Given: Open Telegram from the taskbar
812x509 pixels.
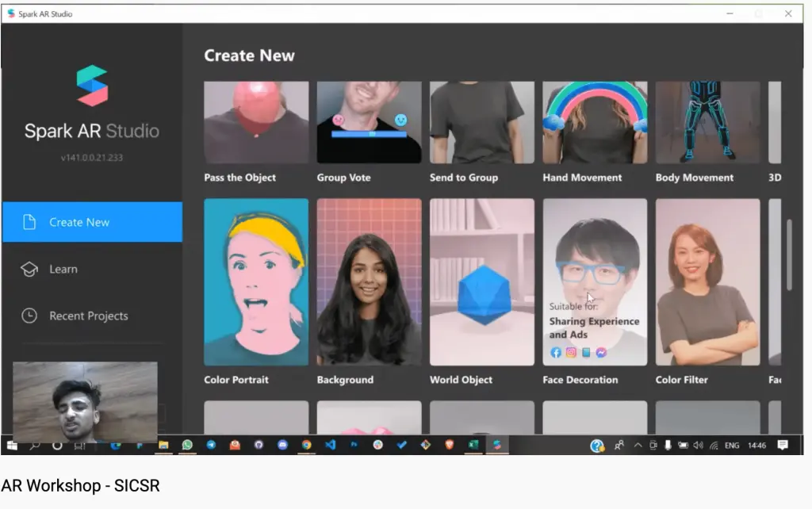Looking at the screenshot, I should tap(211, 445).
